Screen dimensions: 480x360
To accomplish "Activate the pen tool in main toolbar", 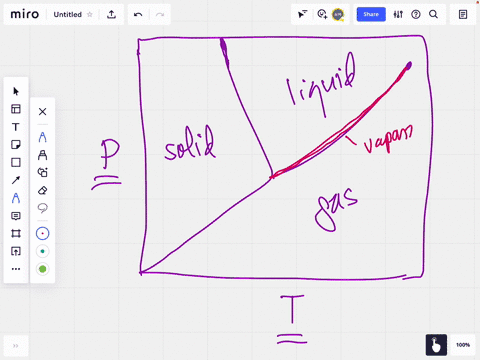I will 16,198.
